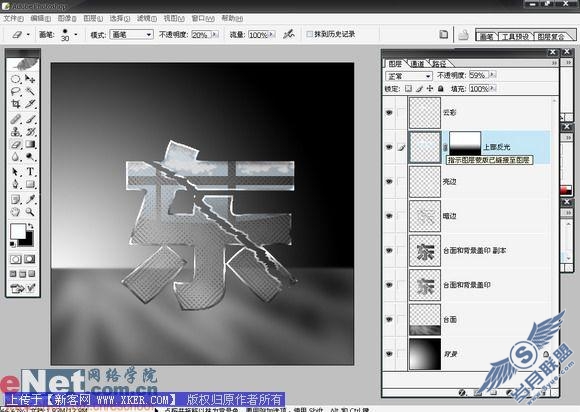Screen dimensions: 580x412
Task: Hide the 云彩 layer
Action: tap(389, 112)
